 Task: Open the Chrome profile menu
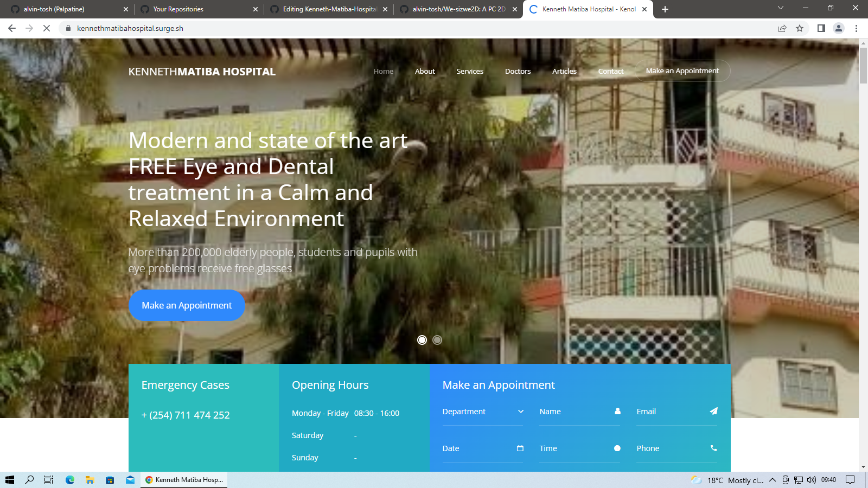(x=839, y=28)
